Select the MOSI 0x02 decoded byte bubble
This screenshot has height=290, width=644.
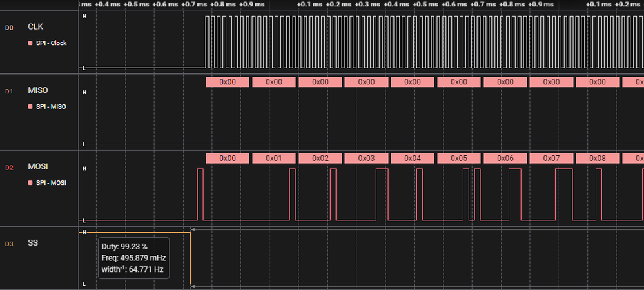[320, 158]
